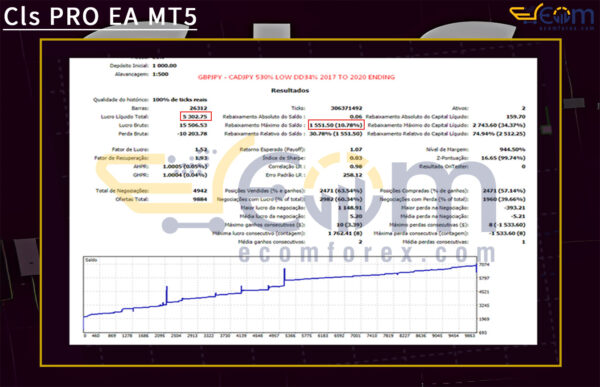
Task: Click the 7074 value on chart's vertical axis
Action: click(x=484, y=265)
